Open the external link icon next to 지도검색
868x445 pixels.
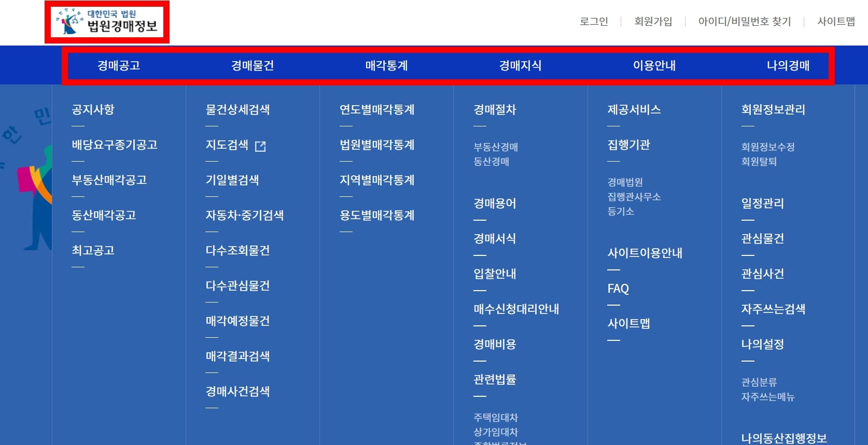260,146
